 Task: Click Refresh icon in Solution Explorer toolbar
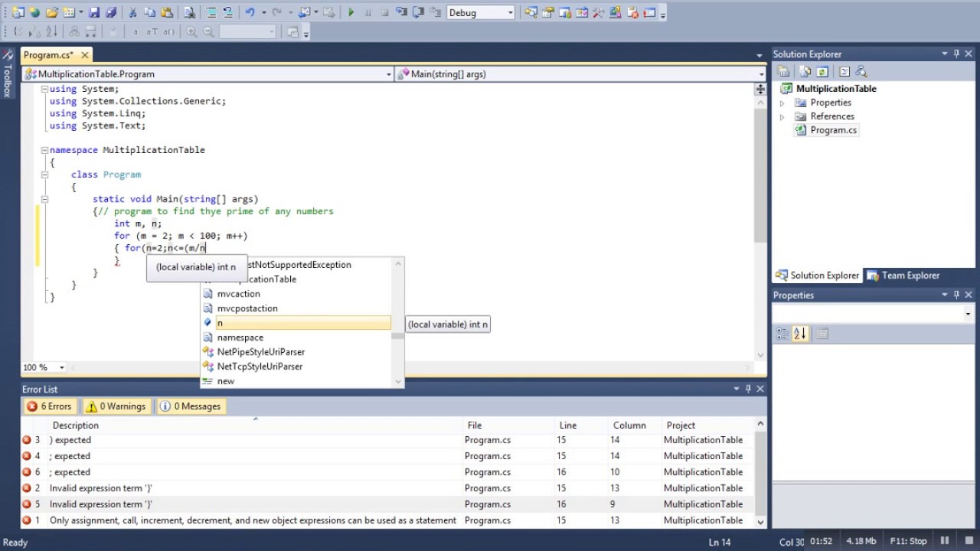[x=822, y=71]
